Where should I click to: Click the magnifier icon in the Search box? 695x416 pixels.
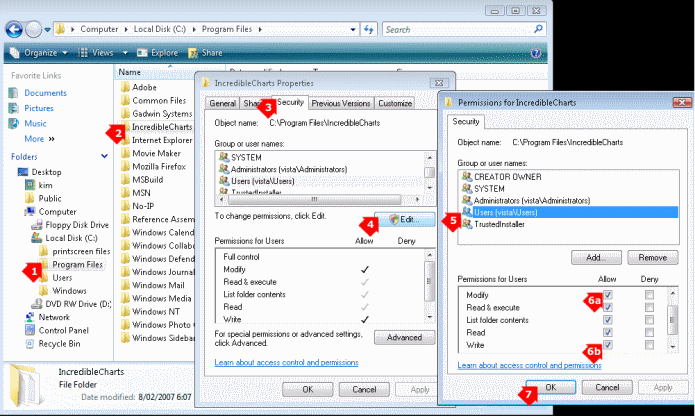(x=538, y=29)
